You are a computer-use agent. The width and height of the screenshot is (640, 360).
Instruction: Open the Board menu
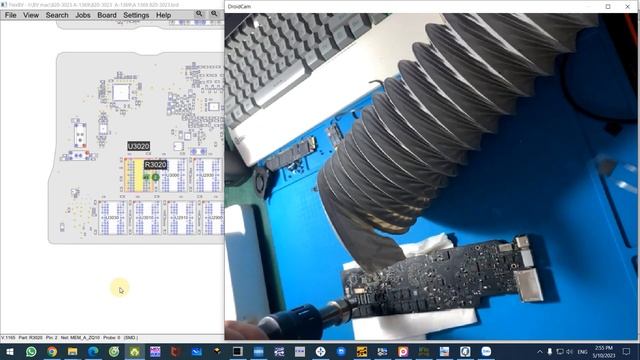[107, 15]
